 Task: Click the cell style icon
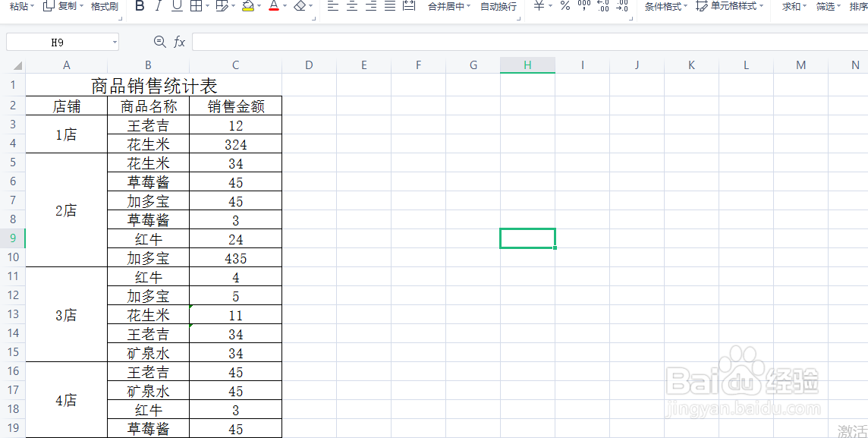702,7
